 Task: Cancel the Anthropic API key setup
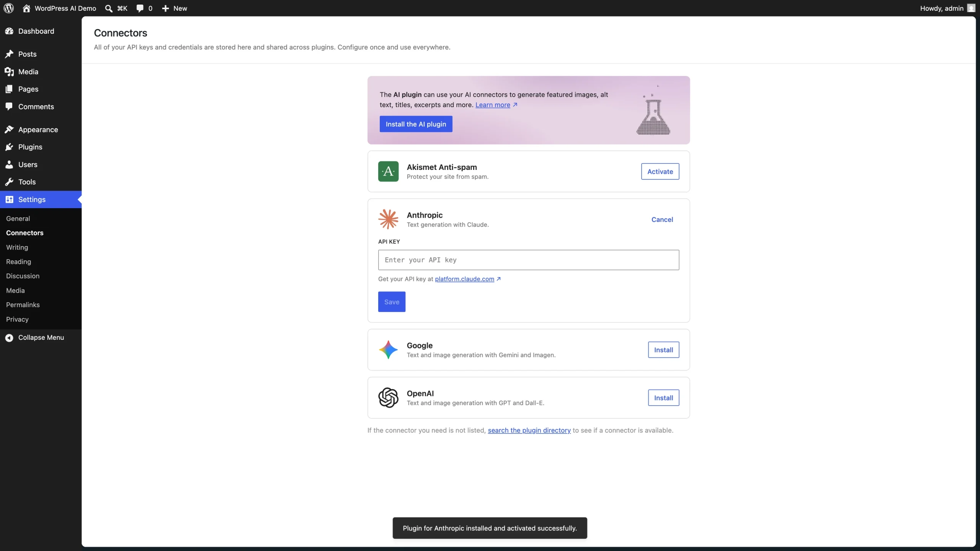[x=662, y=219]
